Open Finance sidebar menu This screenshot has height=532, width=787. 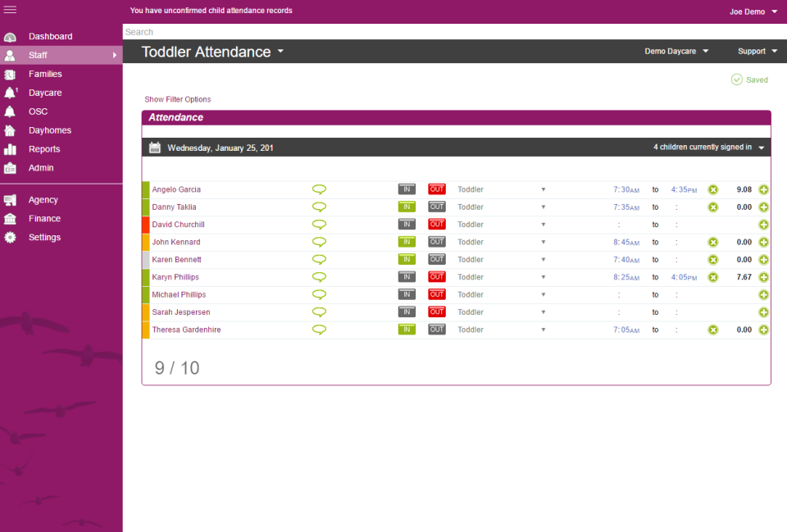point(61,218)
